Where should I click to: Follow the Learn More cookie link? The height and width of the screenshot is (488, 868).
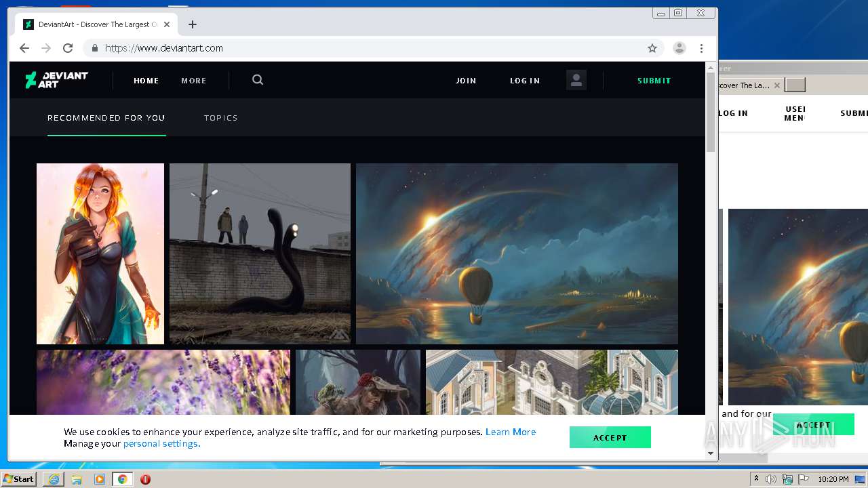[x=511, y=432]
